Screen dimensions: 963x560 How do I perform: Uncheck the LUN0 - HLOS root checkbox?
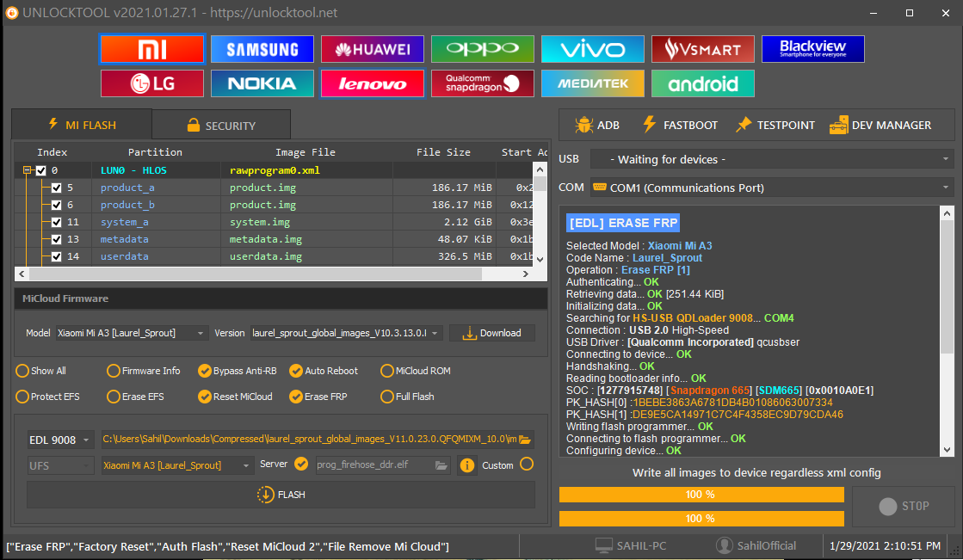[41, 170]
